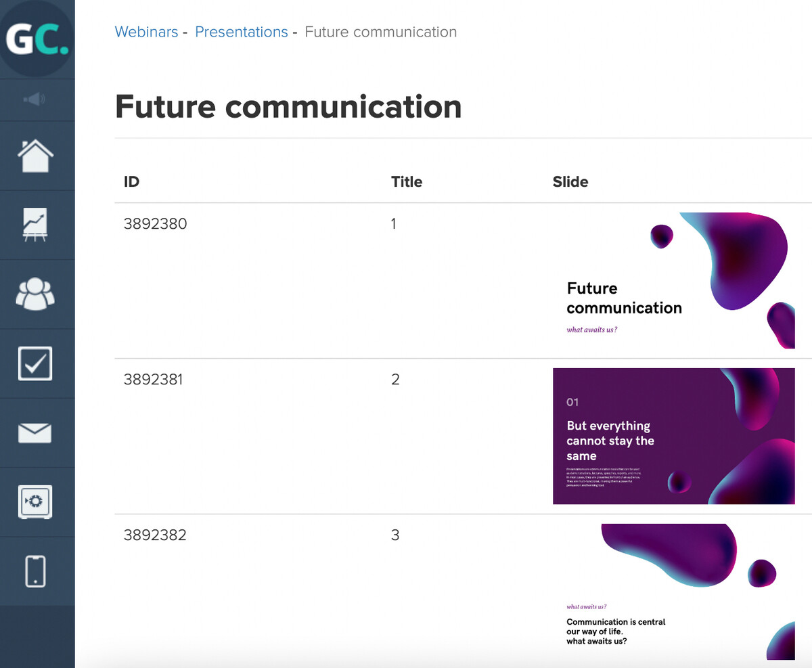Click the Slide column header
This screenshot has width=812, height=668.
570,181
